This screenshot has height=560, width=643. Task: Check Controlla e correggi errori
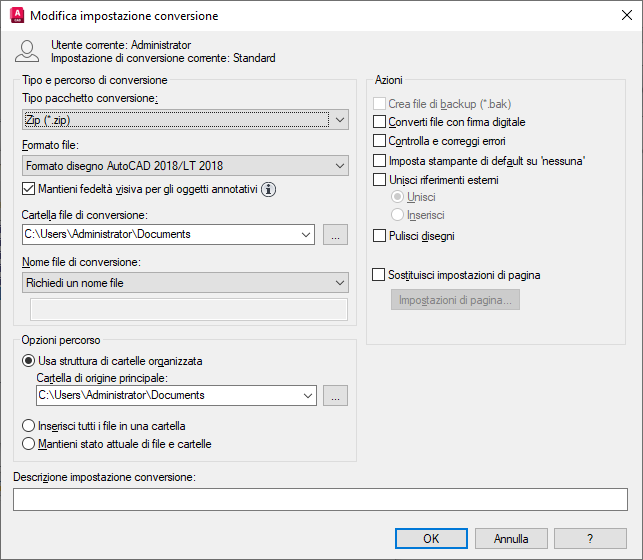click(378, 141)
